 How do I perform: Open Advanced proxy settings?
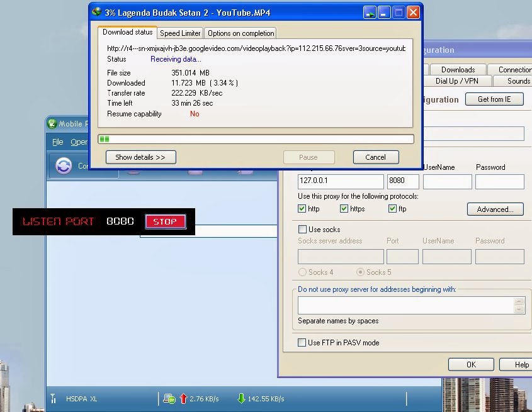click(495, 209)
